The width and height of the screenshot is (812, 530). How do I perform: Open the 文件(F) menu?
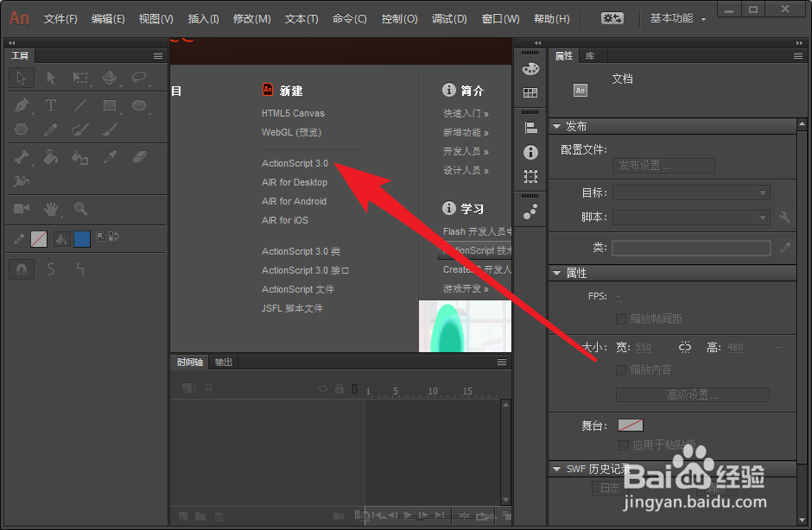(x=60, y=19)
